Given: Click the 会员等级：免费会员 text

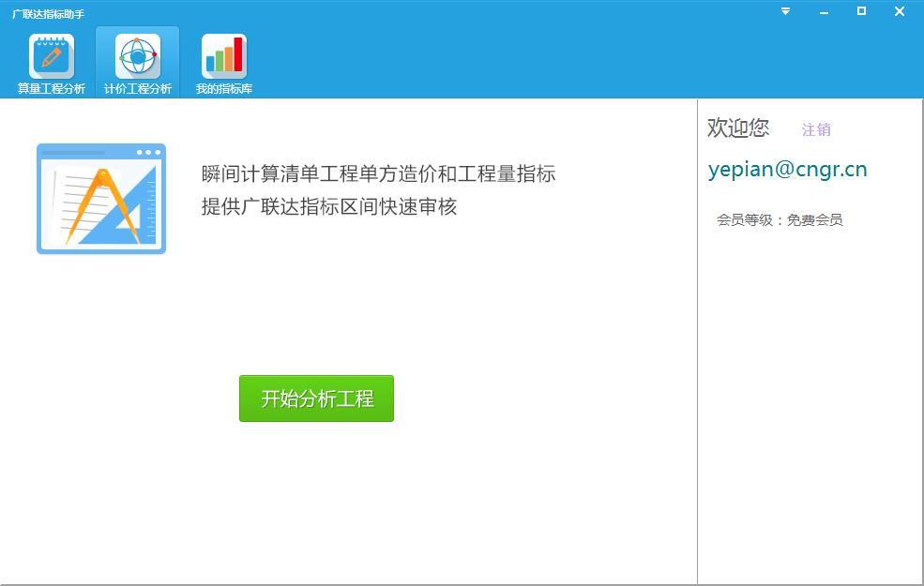Looking at the screenshot, I should pyautogui.click(x=780, y=220).
